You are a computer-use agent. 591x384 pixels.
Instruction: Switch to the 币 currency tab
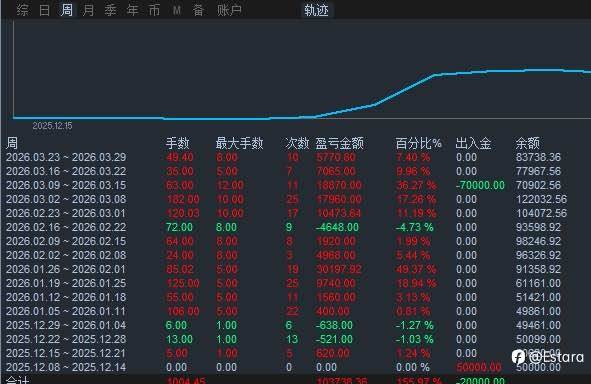coord(154,10)
